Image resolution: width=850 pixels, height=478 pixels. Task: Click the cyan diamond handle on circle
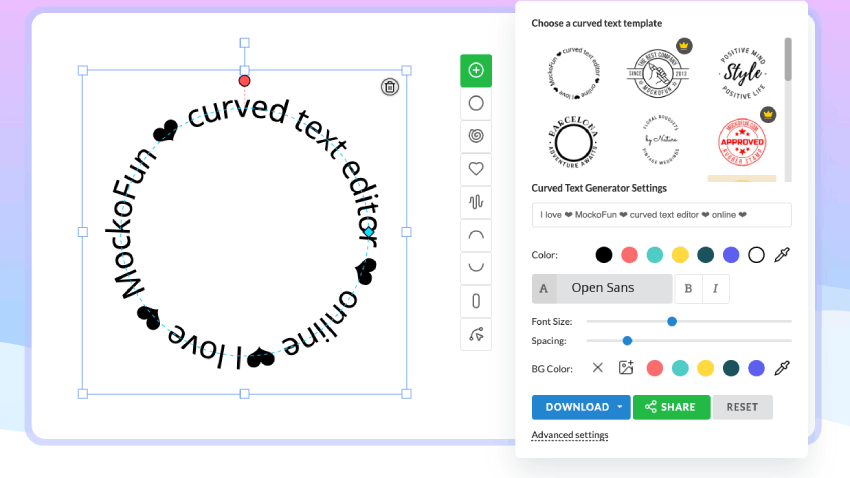pos(369,232)
